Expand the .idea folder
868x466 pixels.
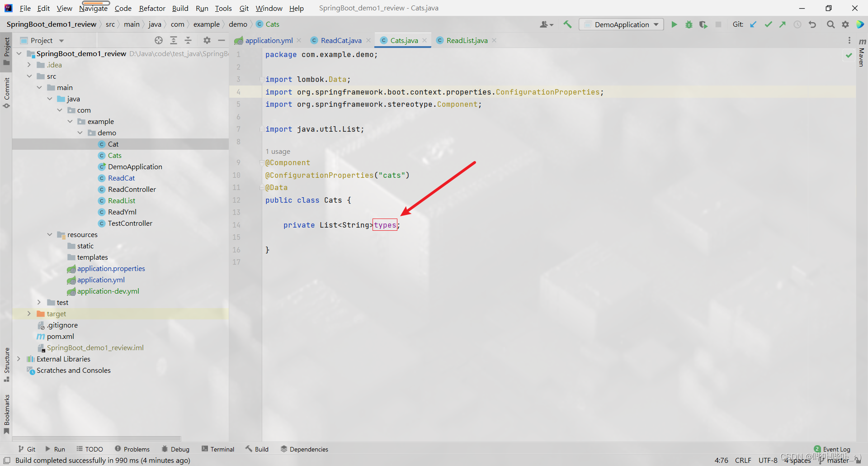[29, 65]
